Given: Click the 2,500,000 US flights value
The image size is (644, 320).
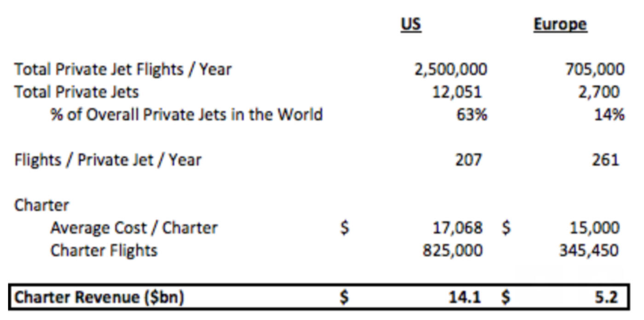Looking at the screenshot, I should point(450,69).
